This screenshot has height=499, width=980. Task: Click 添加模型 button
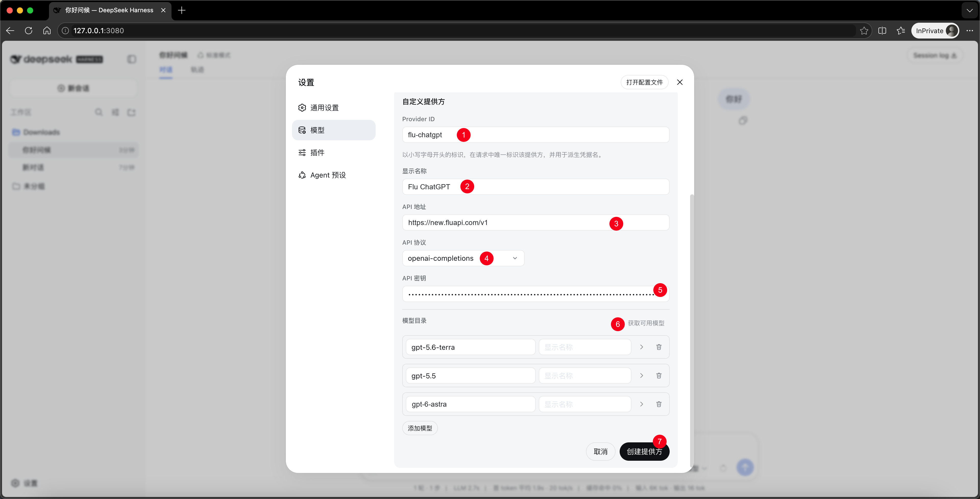(x=420, y=428)
